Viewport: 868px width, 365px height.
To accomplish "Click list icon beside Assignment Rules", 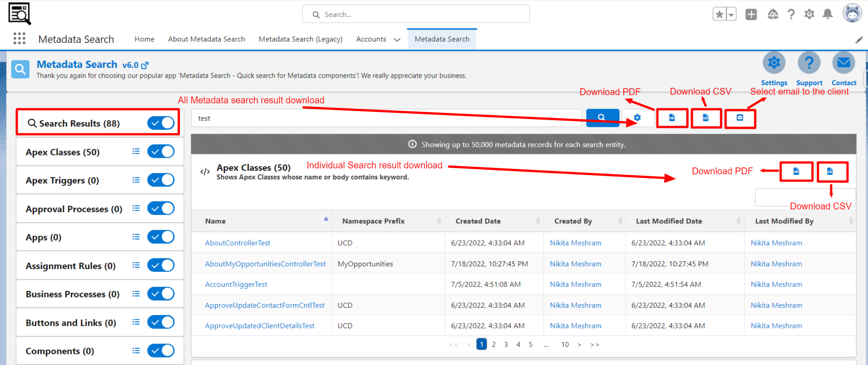I will [136, 265].
